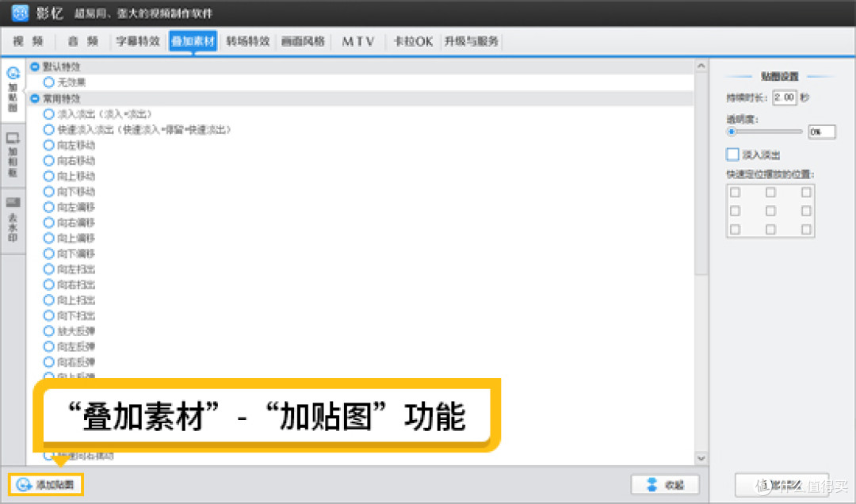Switch to the 视频 tab

pyautogui.click(x=29, y=41)
